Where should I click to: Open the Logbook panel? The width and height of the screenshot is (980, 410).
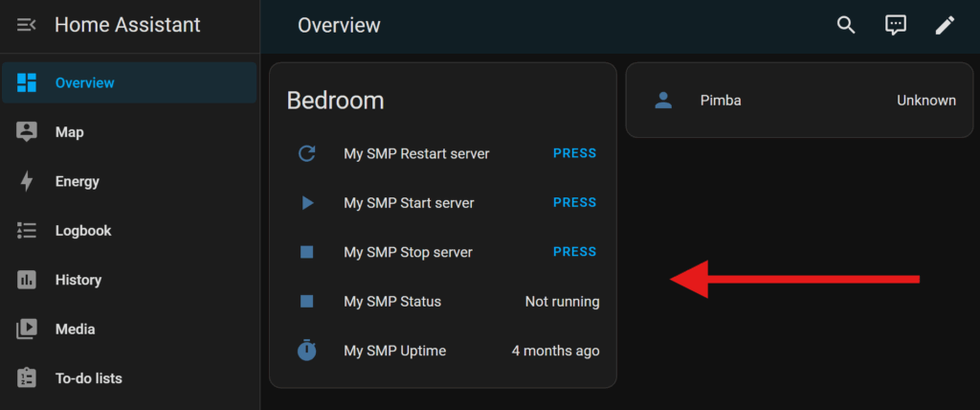pos(82,231)
